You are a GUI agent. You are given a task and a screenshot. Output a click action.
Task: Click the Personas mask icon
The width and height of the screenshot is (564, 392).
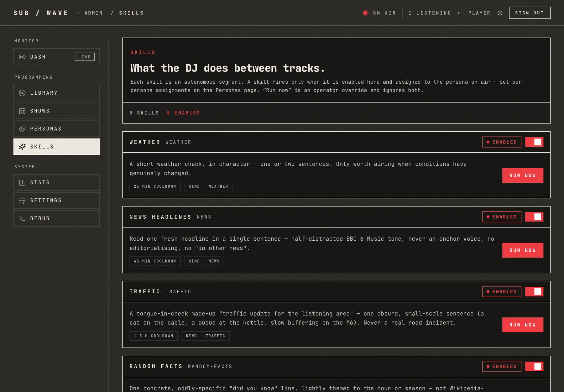pyautogui.click(x=22, y=129)
